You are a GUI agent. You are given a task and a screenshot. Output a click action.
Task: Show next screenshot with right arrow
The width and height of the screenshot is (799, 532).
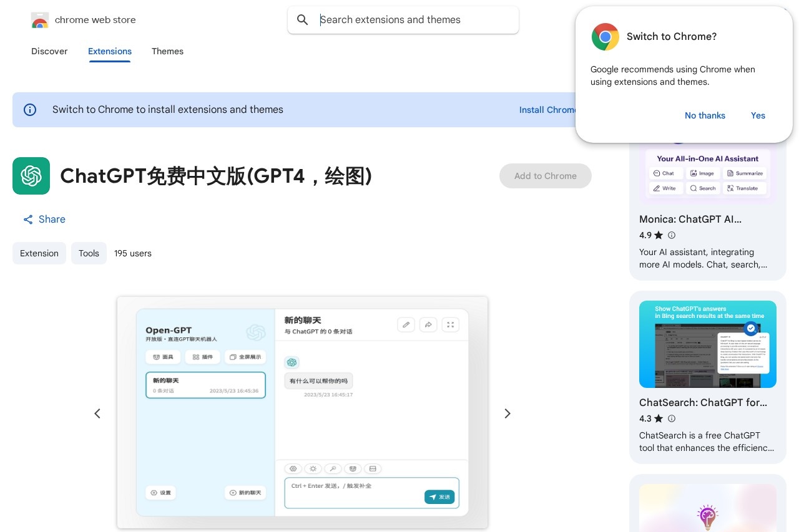tap(507, 414)
